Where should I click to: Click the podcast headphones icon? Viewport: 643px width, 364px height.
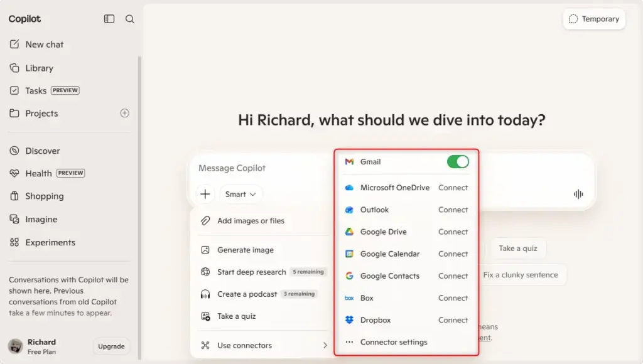(205, 294)
